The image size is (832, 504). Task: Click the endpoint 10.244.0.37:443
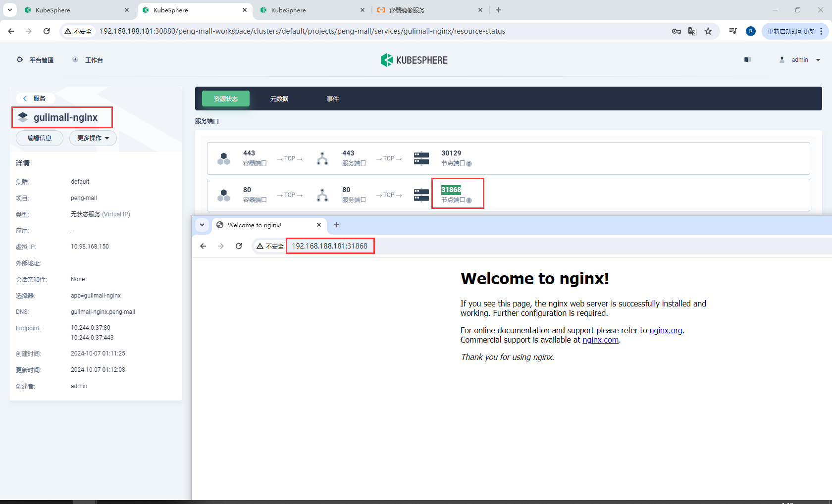tap(92, 338)
